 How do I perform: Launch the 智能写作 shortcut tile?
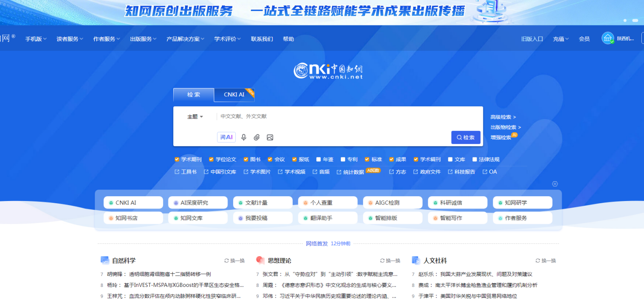click(457, 218)
